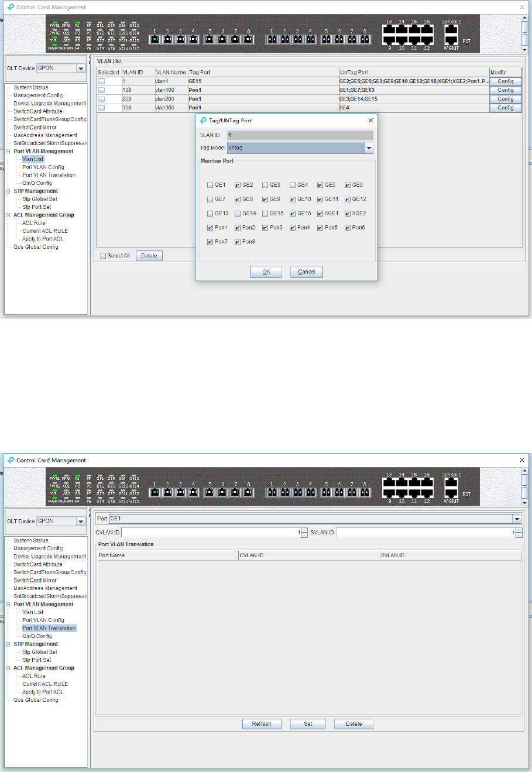Increment the SVLAN ID spinner up arrow
The width and height of the screenshot is (532, 772).
tap(519, 530)
